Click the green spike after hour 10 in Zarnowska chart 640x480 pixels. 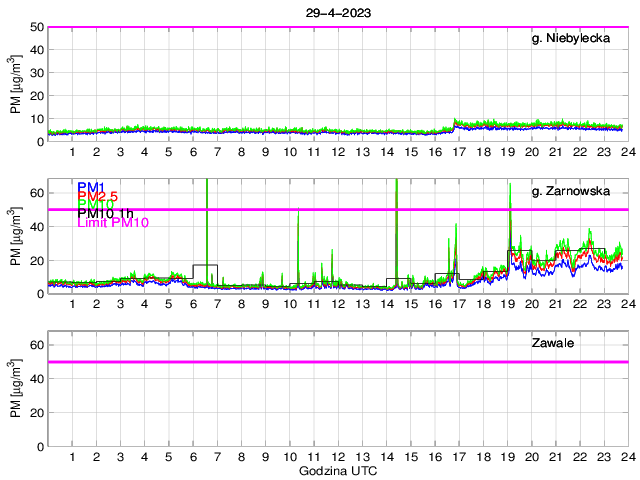pyautogui.click(x=298, y=240)
